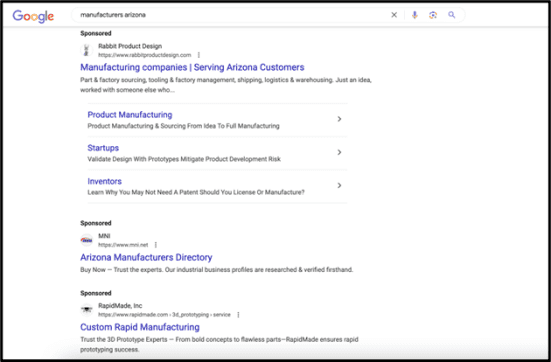The width and height of the screenshot is (551, 362).
Task: Open the Startups sitelink
Action: [x=103, y=148]
